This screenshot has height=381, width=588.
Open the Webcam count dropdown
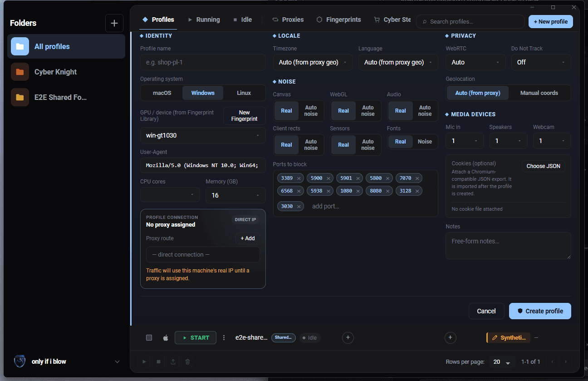(x=552, y=141)
